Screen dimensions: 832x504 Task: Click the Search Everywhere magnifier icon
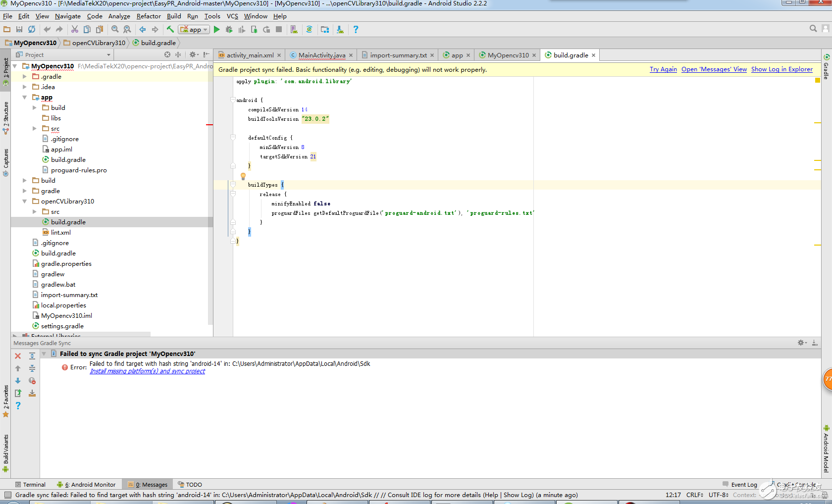point(813,29)
